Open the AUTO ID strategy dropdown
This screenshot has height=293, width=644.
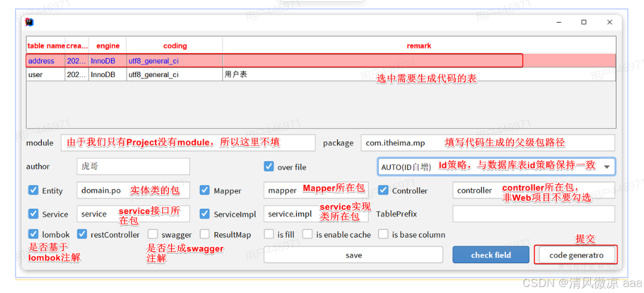click(x=496, y=167)
